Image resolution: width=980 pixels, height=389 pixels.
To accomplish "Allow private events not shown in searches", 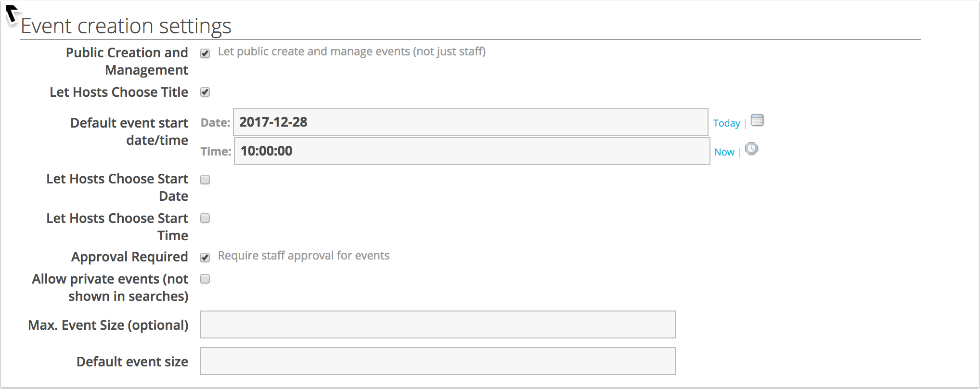I will 205,279.
